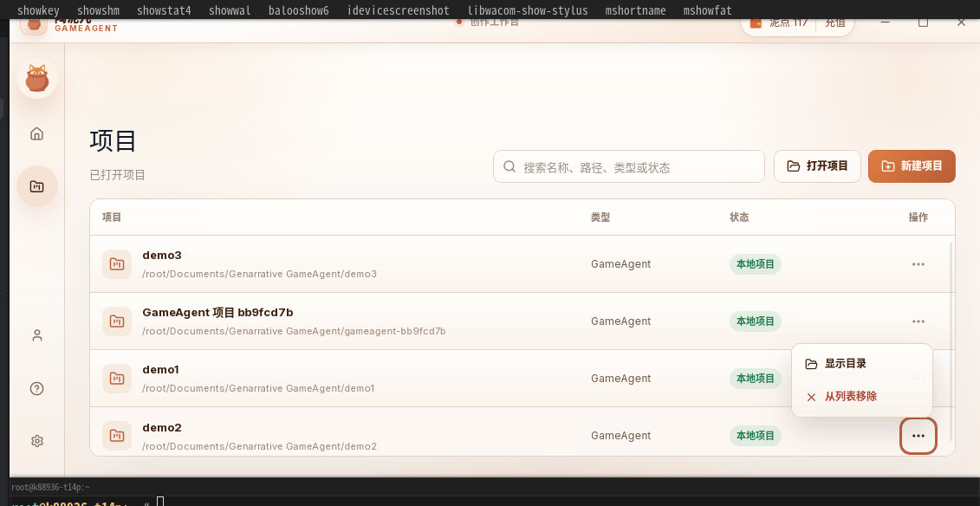
Task: Click demo3 project folder icon
Action: click(x=117, y=264)
